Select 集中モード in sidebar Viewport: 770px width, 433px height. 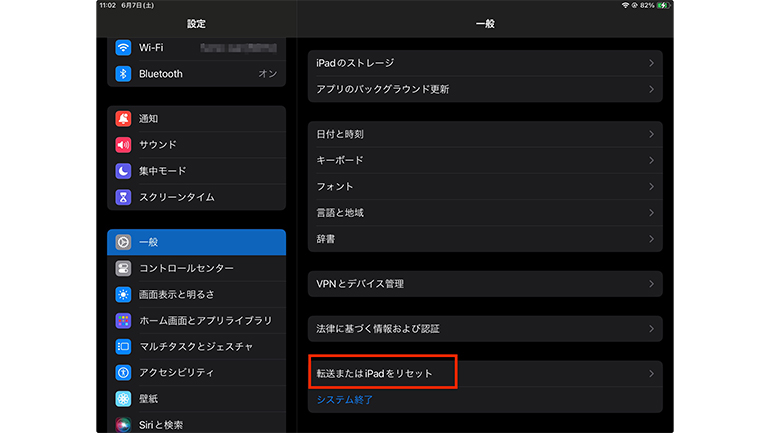(196, 171)
